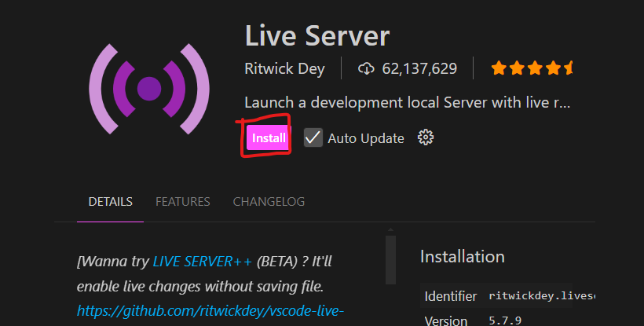Click the Live Server title text

(317, 36)
